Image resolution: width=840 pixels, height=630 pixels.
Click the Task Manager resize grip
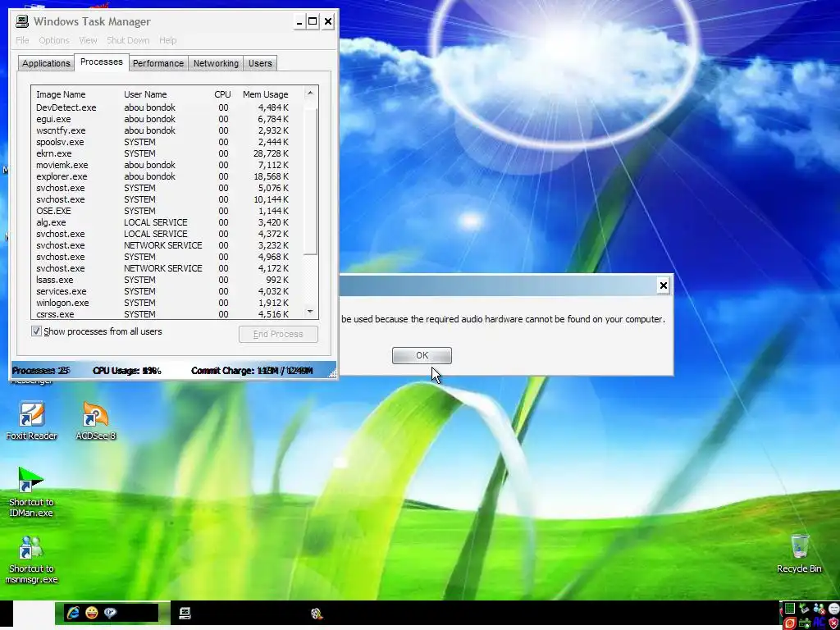(x=332, y=374)
